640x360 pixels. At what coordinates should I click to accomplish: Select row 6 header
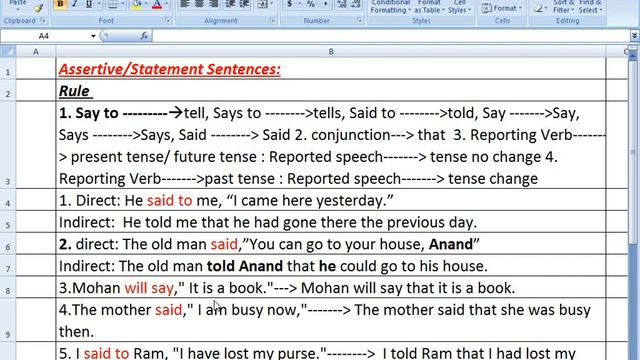[8, 244]
